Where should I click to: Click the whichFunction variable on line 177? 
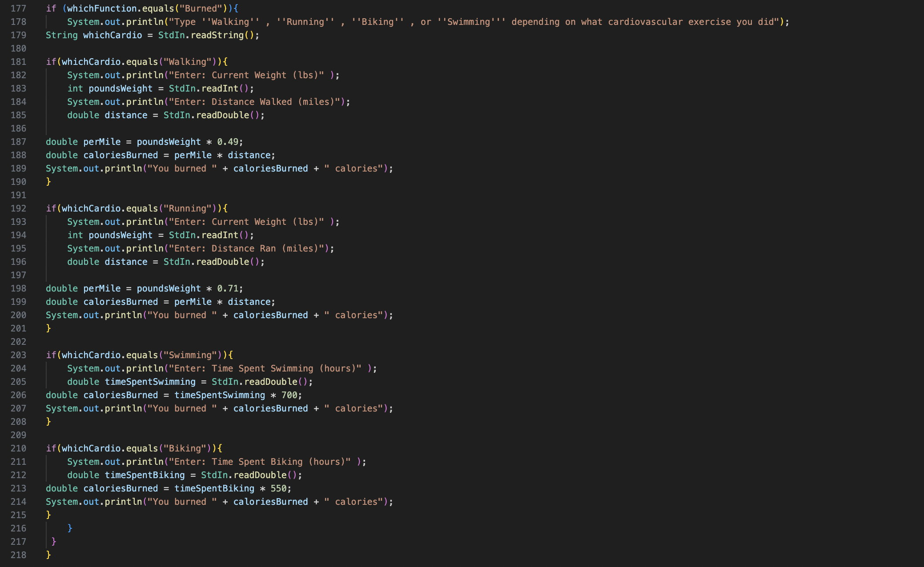102,8
